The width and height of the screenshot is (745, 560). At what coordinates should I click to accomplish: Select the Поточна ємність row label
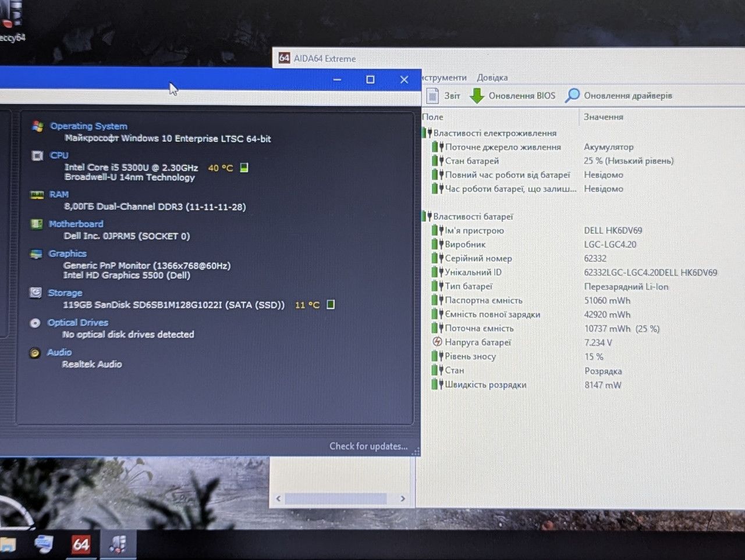[479, 328]
